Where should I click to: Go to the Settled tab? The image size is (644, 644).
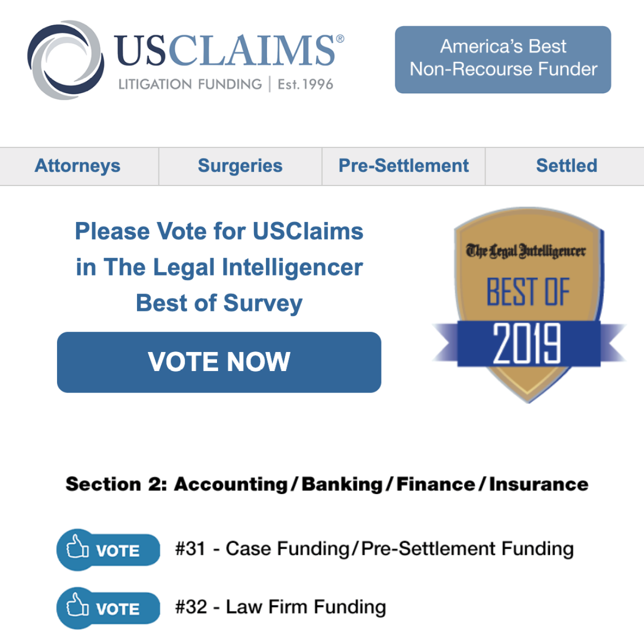[x=566, y=165]
